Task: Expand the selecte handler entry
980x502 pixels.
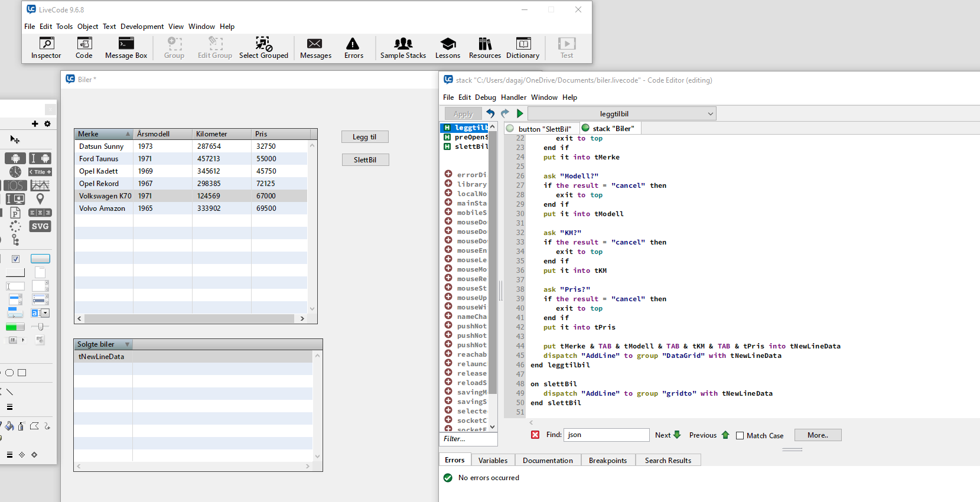Action: (x=448, y=410)
